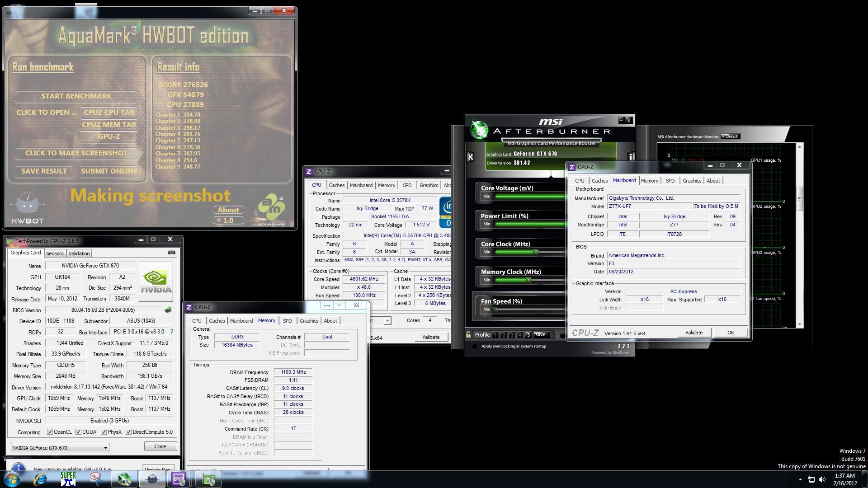Click system tray network icon
Screen dimensions: 868x488
point(811,479)
